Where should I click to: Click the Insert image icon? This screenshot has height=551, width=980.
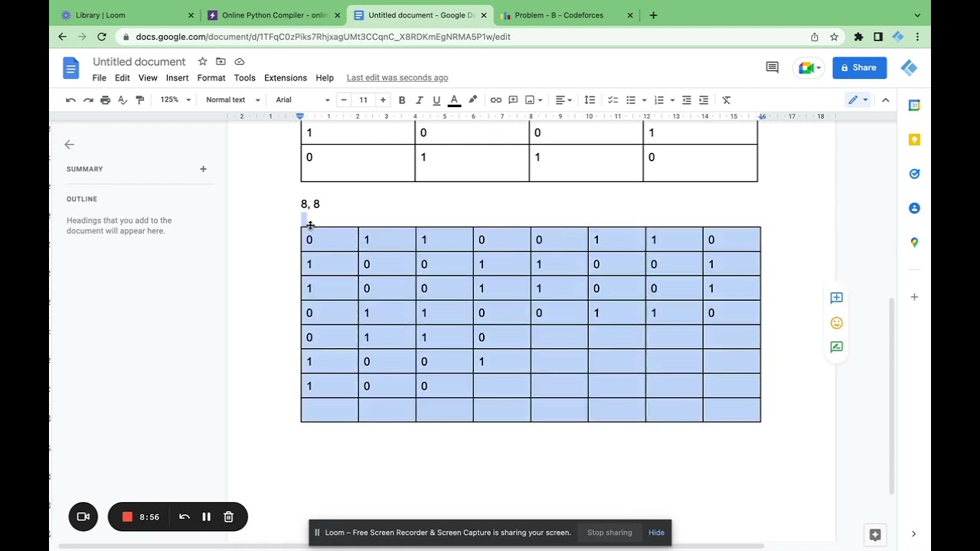coord(530,100)
